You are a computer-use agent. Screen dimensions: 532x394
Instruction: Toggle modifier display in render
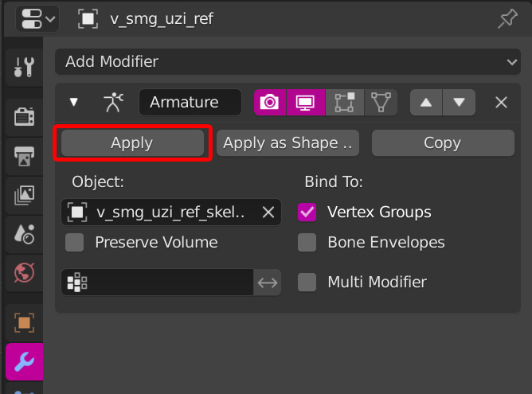point(269,102)
